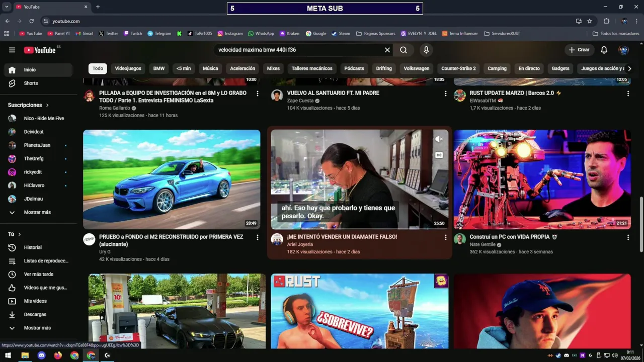Image resolution: width=644 pixels, height=362 pixels.
Task: Open the Nate Gentile channel link
Action: click(x=482, y=244)
